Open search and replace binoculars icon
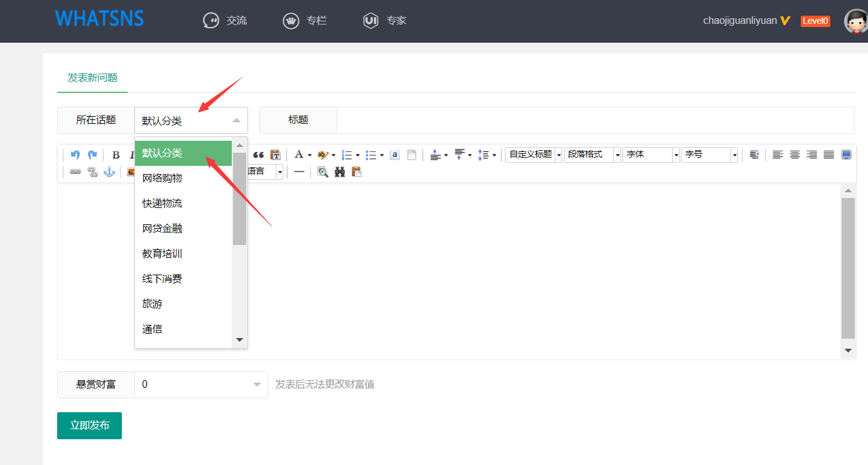This screenshot has height=465, width=868. [340, 172]
